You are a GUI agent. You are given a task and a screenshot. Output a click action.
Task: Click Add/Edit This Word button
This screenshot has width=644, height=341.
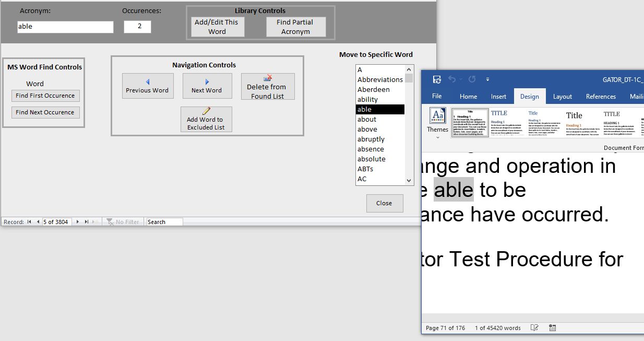217,27
